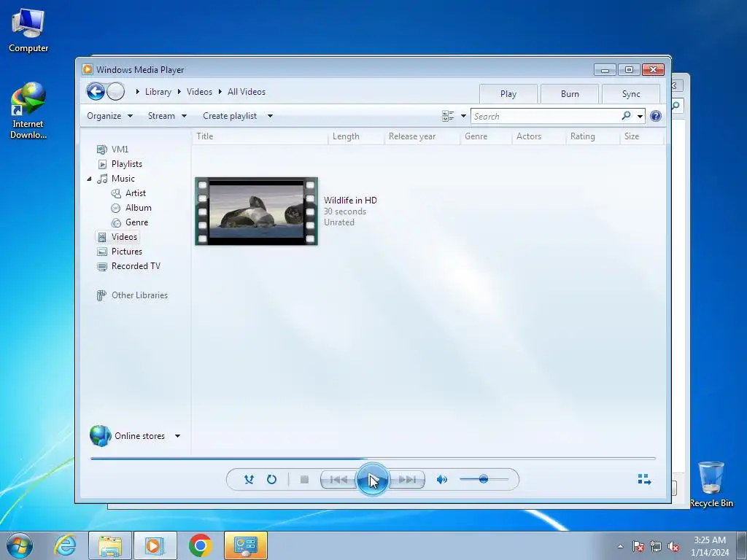Expand the arrow before All Videos
The image size is (747, 560).
click(x=220, y=91)
